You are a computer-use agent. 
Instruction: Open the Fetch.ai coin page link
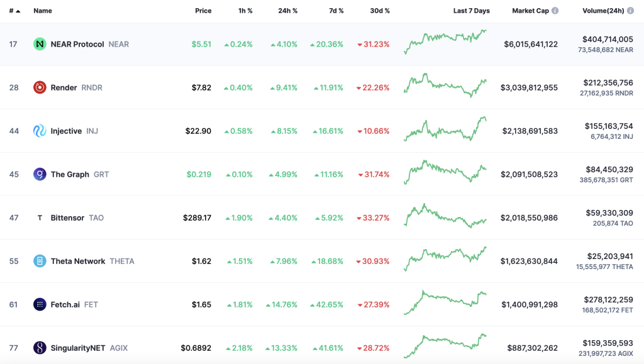(65, 304)
